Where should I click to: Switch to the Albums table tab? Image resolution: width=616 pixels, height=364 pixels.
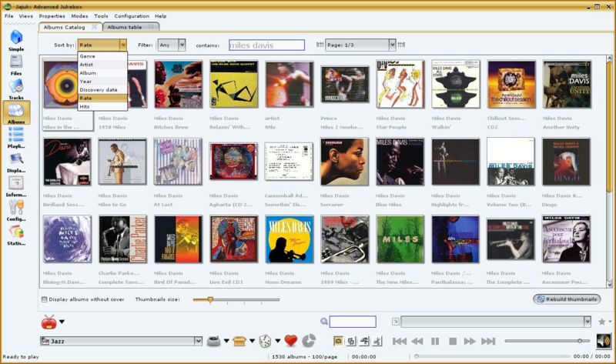[x=124, y=27]
